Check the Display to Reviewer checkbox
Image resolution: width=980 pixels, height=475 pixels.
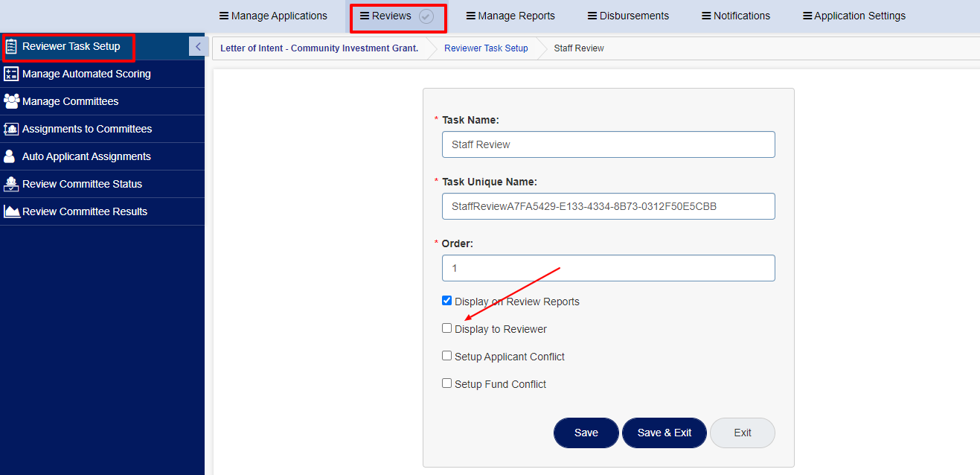pyautogui.click(x=447, y=328)
